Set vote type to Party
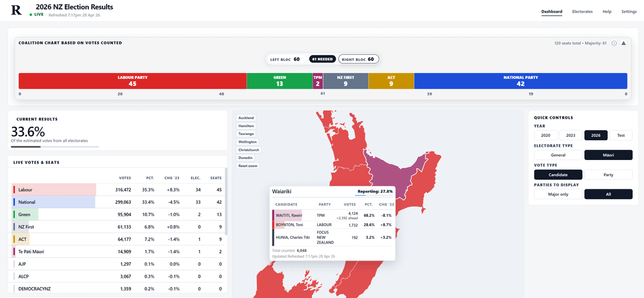Screen dimensions: 644x298 click(x=609, y=175)
